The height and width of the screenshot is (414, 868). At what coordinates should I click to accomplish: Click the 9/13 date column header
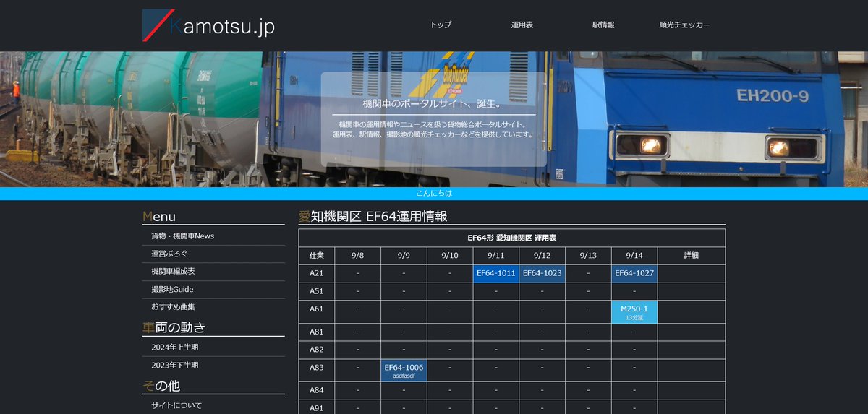(x=588, y=256)
